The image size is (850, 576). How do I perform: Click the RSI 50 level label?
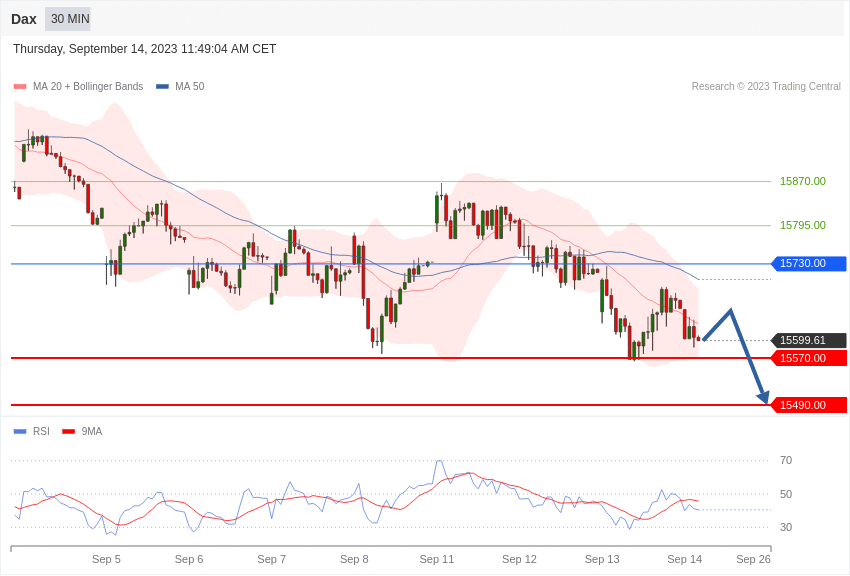pyautogui.click(x=786, y=495)
